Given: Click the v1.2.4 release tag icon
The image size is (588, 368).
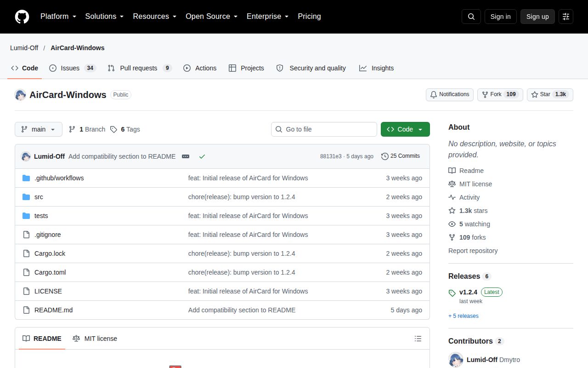Looking at the screenshot, I should click(x=452, y=293).
